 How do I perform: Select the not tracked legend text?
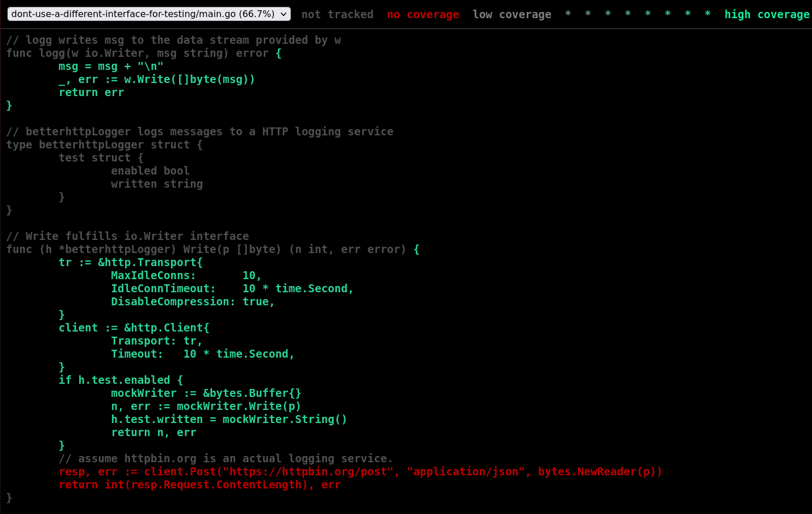337,14
